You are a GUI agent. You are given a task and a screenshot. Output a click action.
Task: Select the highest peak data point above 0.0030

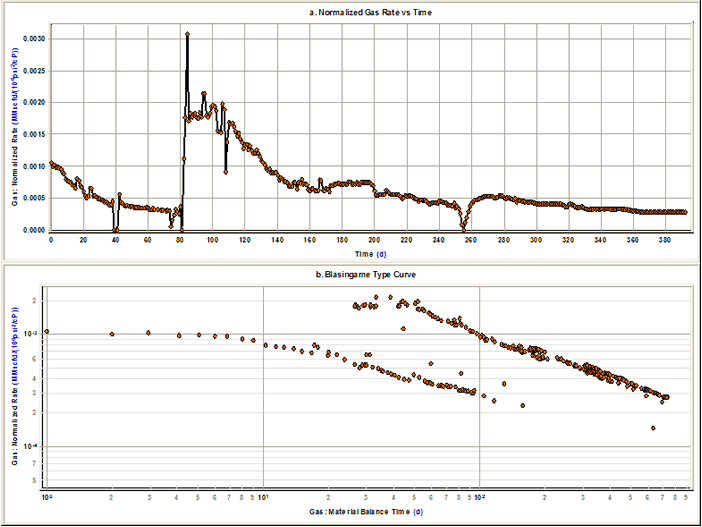tap(187, 34)
